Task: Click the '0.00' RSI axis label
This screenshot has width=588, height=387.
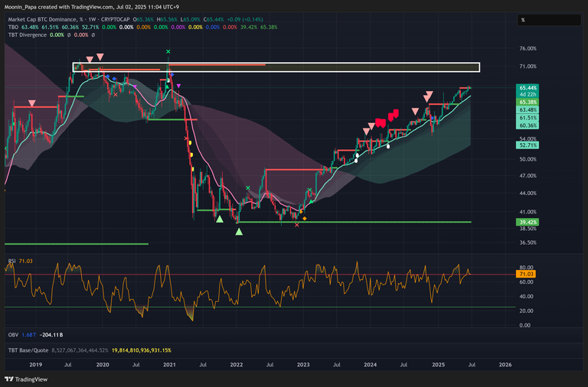Action: click(525, 325)
